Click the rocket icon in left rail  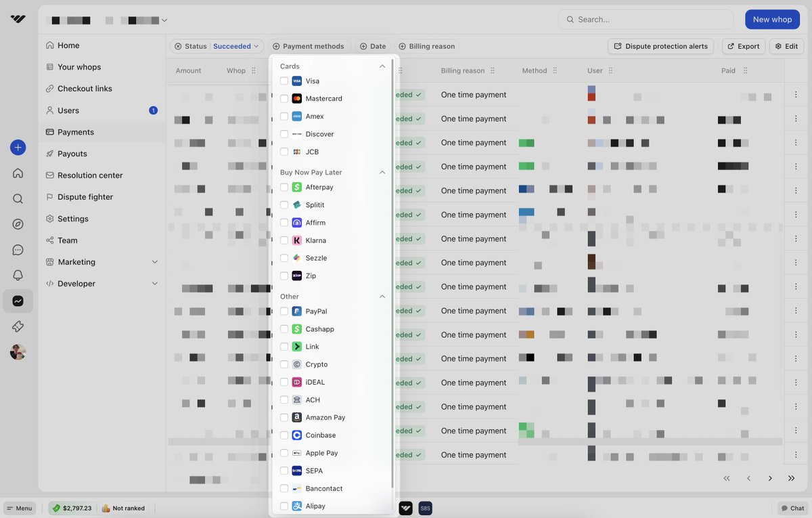coord(18,326)
